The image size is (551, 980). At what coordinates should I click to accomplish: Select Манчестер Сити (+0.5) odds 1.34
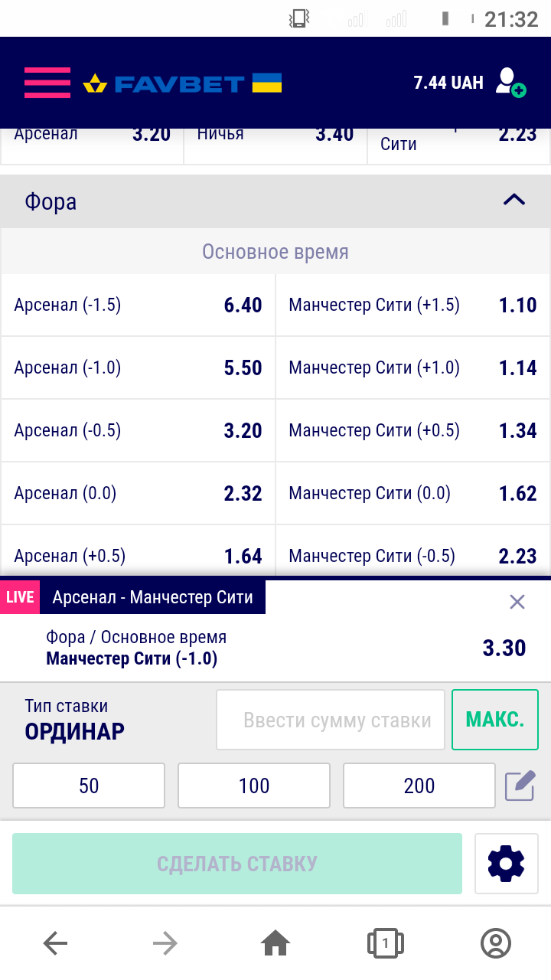[412, 431]
